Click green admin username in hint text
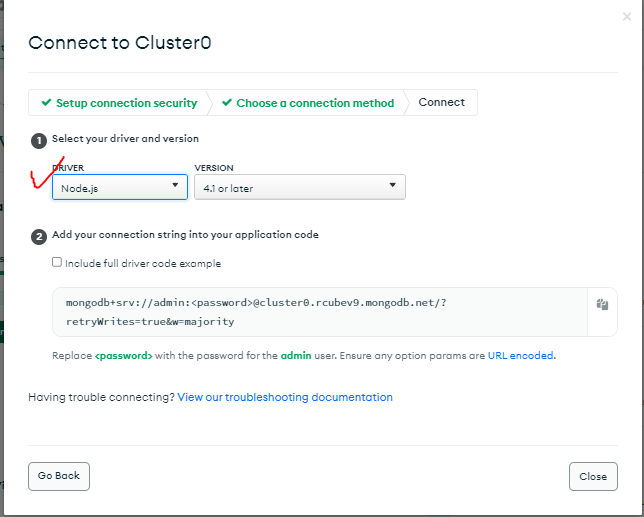This screenshot has width=644, height=517. coord(296,356)
